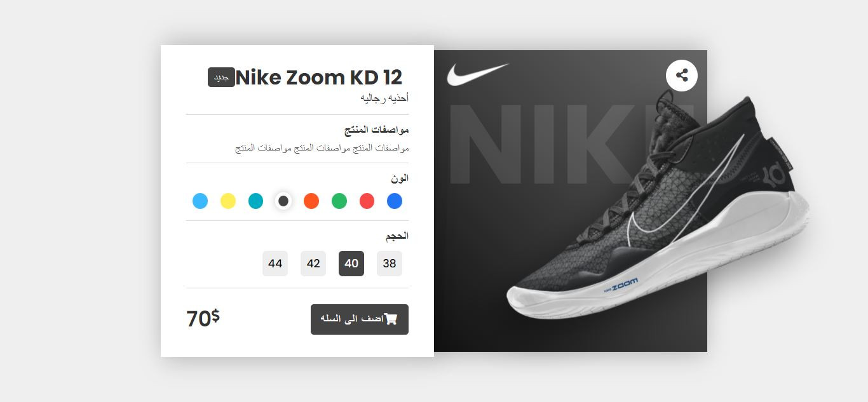Pick the yellow color swatch
Screen dimensions: 868x402
click(228, 201)
